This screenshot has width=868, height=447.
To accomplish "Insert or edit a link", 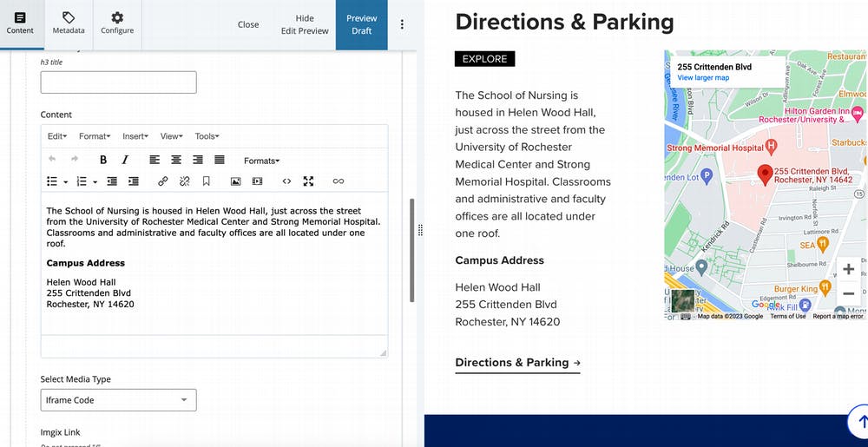I will [x=163, y=181].
